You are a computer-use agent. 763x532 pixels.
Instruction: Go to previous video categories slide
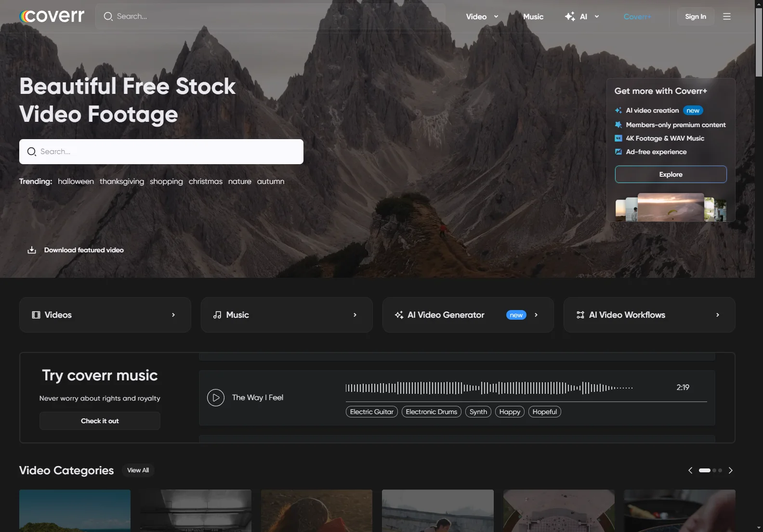click(x=690, y=470)
